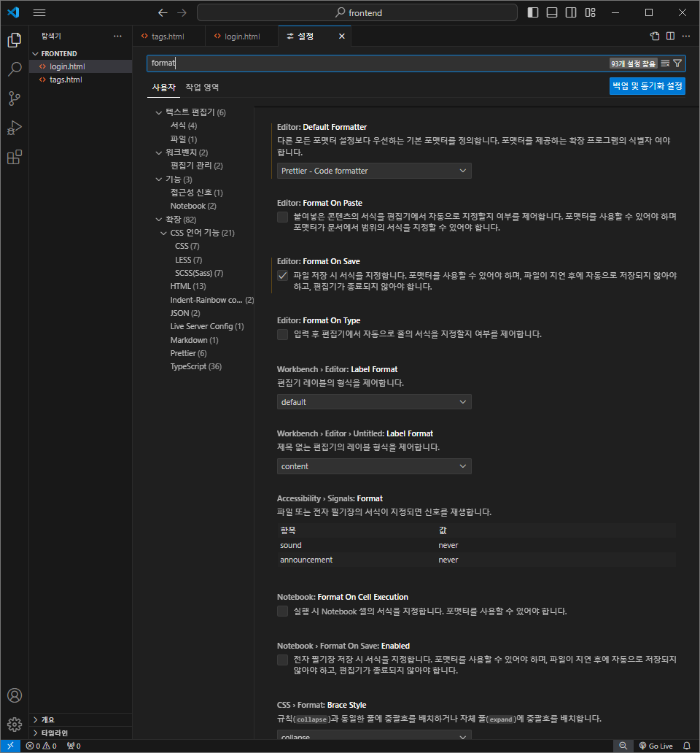Open tags.html in the explorer
The height and width of the screenshot is (753, 700).
tap(81, 80)
